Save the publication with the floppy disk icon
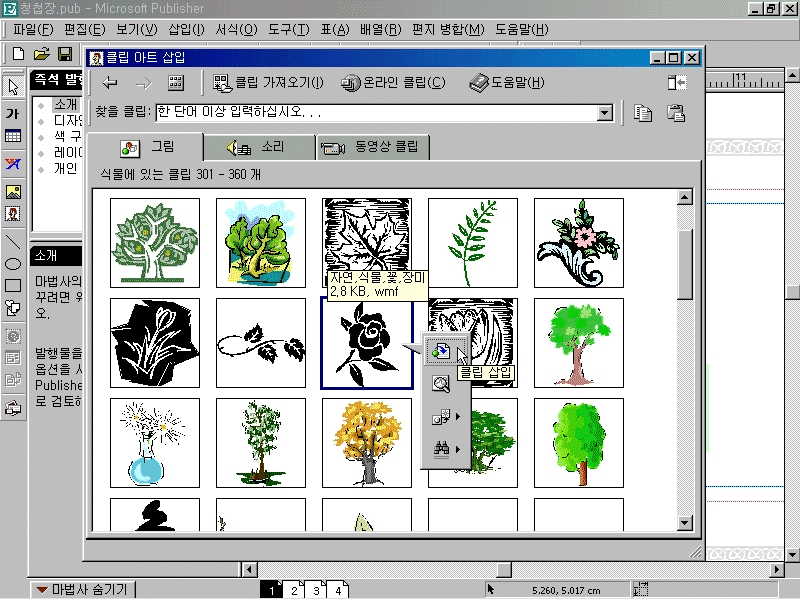The width and height of the screenshot is (800, 600). 65,54
